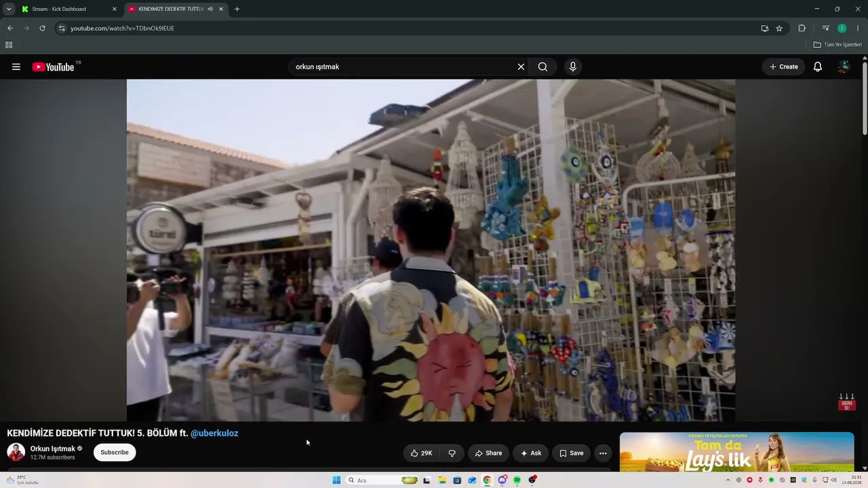Open the Windows Start menu

336,481
